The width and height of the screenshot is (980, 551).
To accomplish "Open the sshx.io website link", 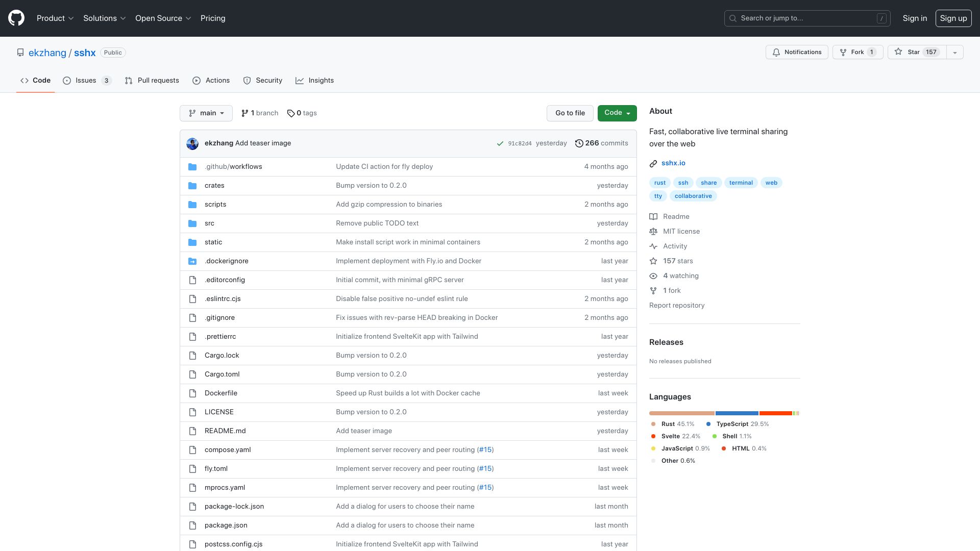I will (x=673, y=163).
